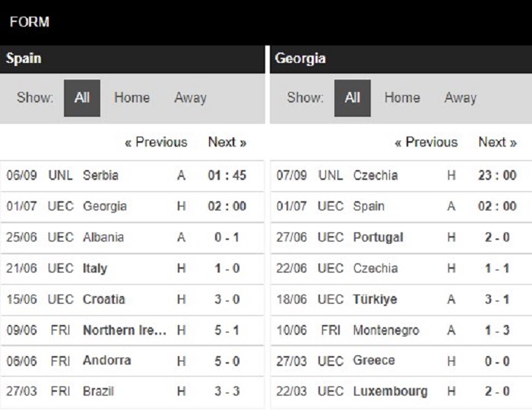Select the All filter under Spain
532x410 pixels.
(82, 98)
